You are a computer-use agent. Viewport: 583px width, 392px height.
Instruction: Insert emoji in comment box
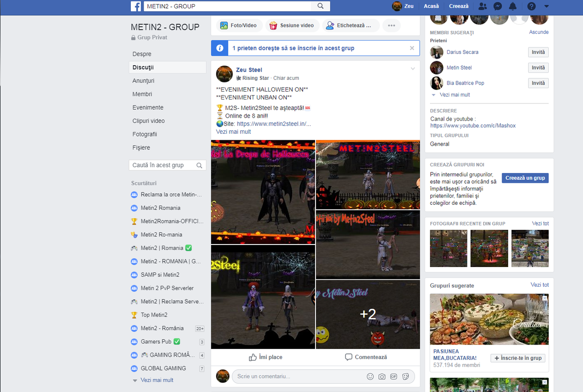[370, 376]
